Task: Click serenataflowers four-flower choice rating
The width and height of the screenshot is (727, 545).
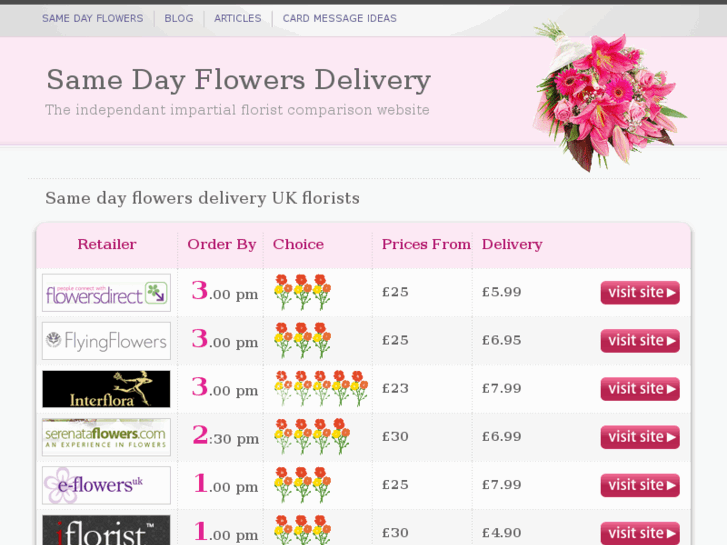Action: pyautogui.click(x=312, y=437)
